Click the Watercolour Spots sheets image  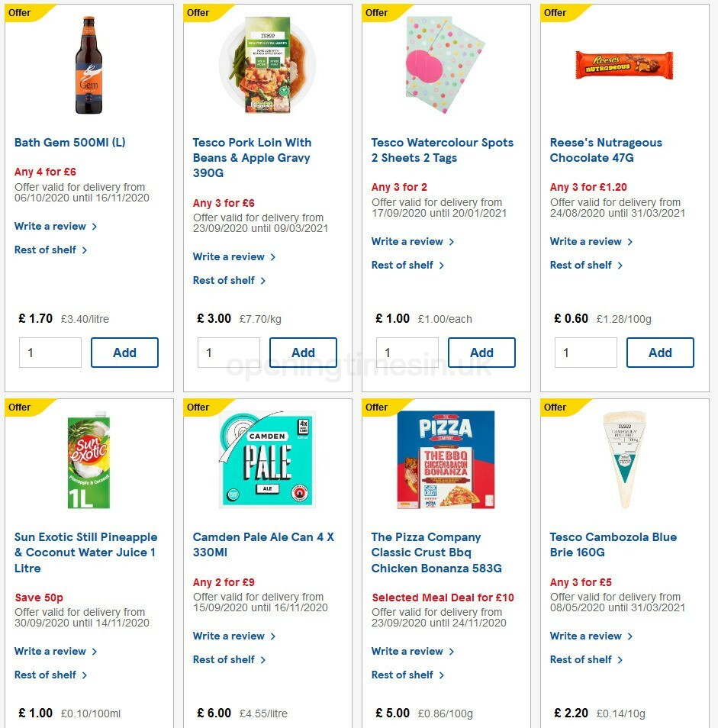pos(445,65)
